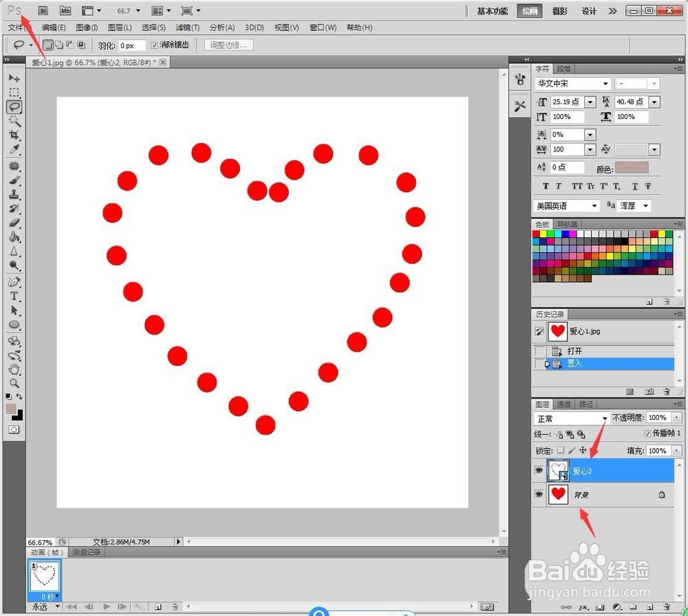Swap foreground and background colors

(19, 396)
